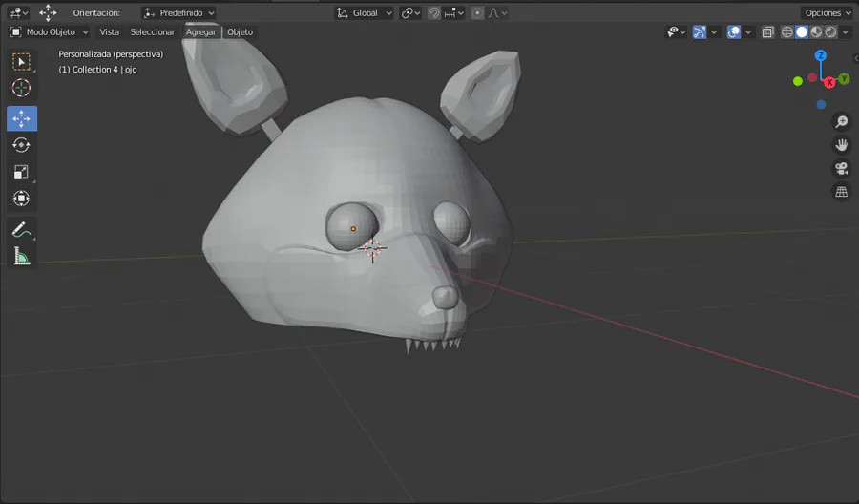Open proportional falloff dropdown
The image size is (859, 504).
tap(497, 13)
